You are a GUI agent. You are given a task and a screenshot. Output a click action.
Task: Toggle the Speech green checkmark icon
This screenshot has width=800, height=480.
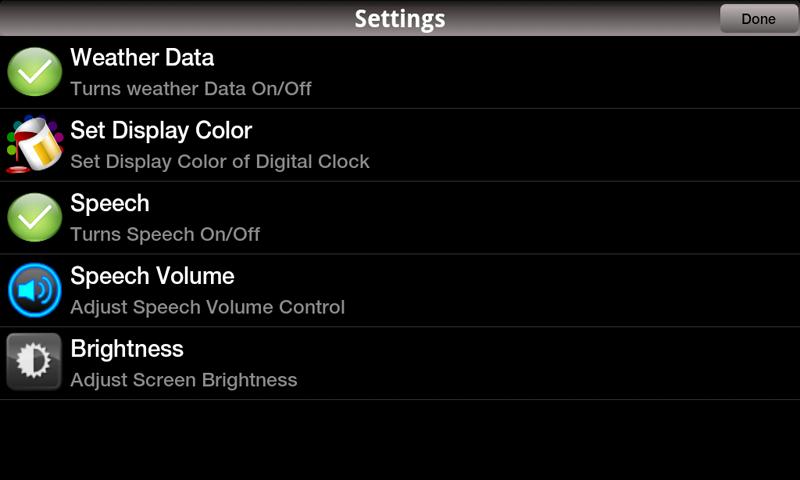[x=35, y=217]
